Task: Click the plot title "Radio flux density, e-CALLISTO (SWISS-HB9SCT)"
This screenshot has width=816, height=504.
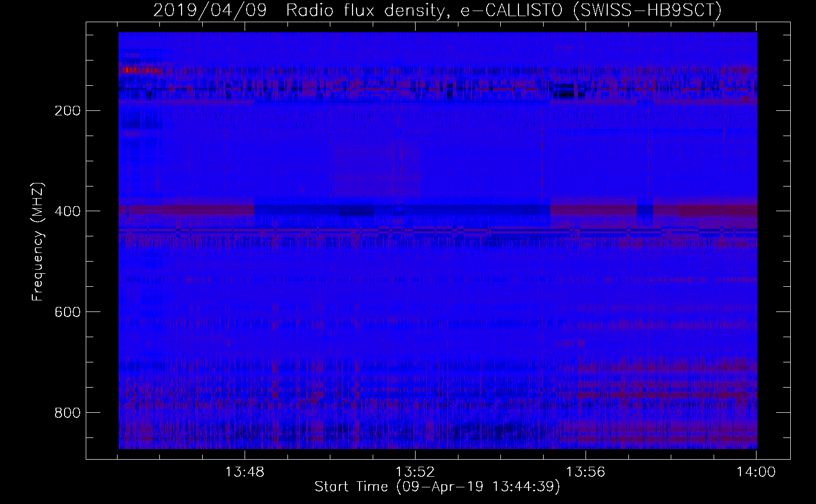Action: (504, 10)
